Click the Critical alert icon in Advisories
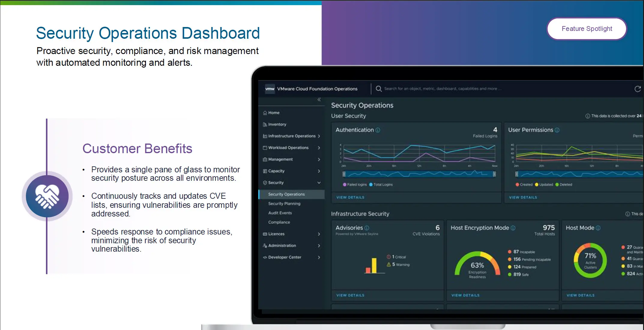This screenshot has height=330, width=644. (389, 257)
